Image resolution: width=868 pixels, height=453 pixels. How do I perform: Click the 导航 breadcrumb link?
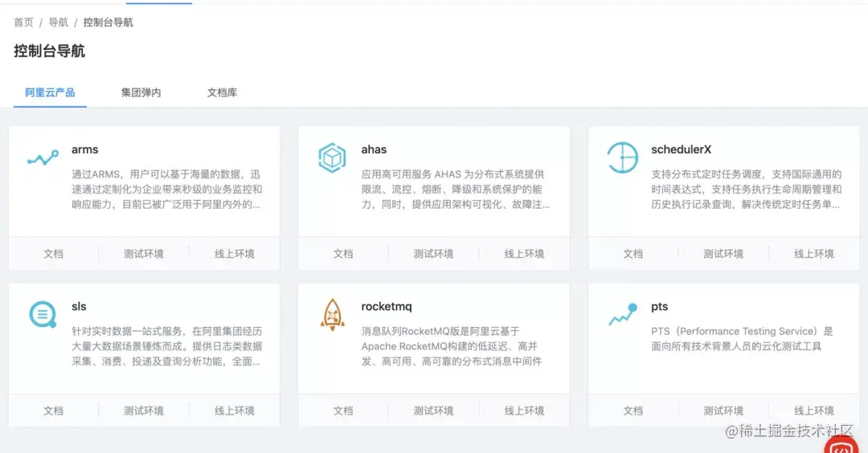[58, 22]
